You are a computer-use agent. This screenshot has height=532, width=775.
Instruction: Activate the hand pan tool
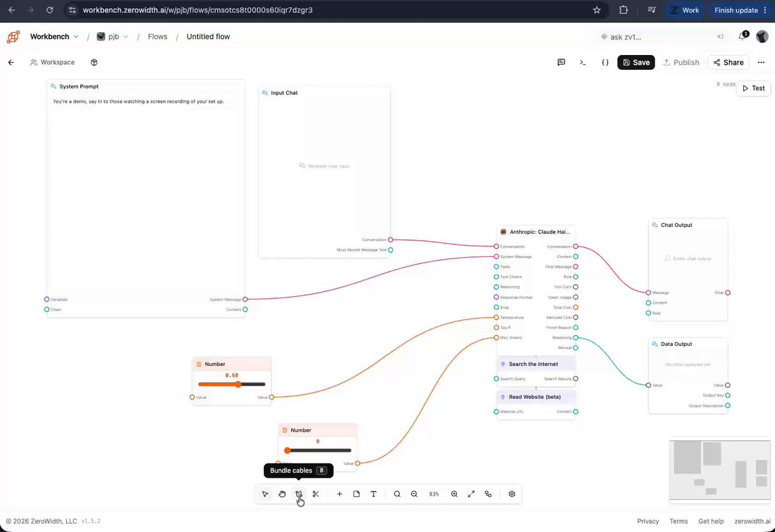(x=282, y=494)
